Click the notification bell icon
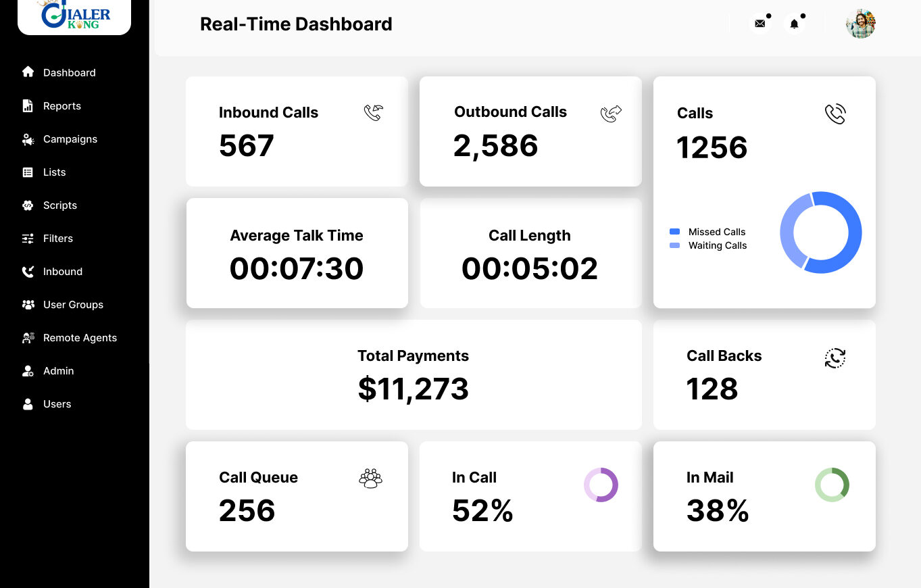921x588 pixels. (x=794, y=24)
